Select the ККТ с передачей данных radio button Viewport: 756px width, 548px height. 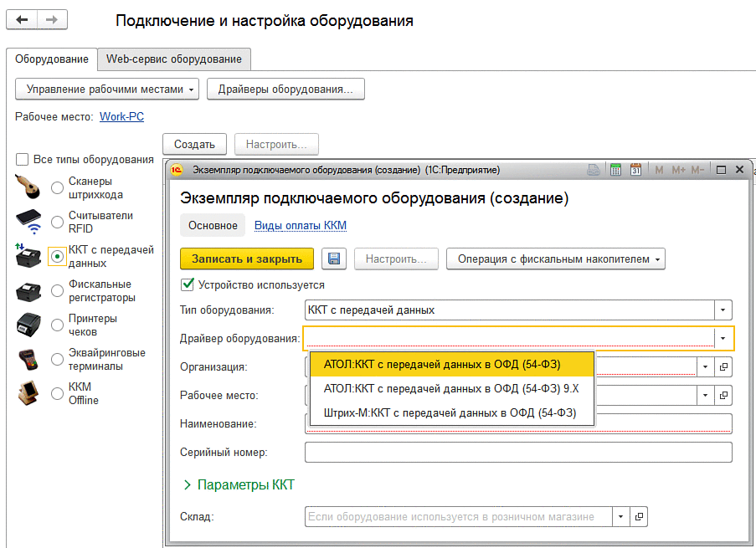tap(58, 256)
